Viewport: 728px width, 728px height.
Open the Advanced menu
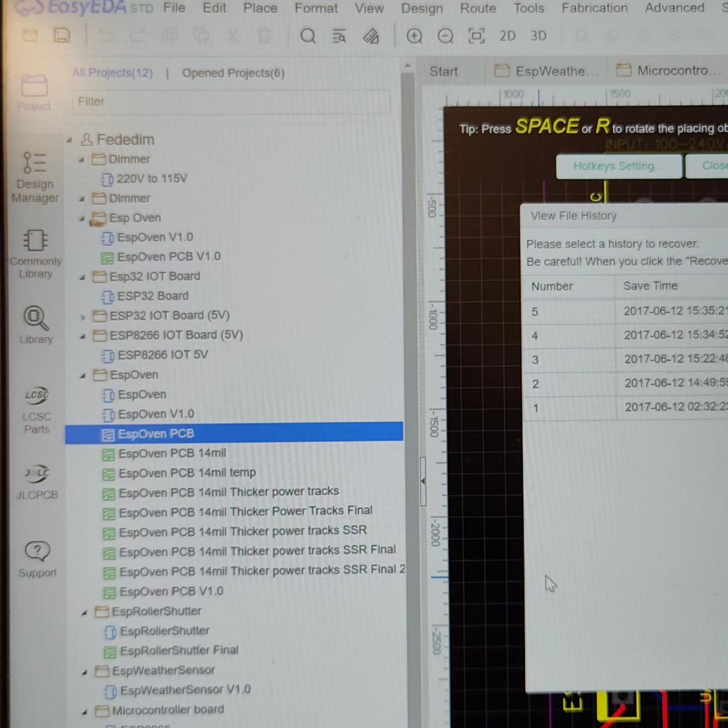point(674,8)
